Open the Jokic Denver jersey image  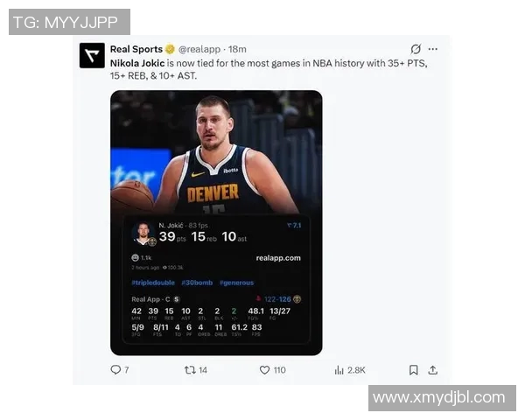click(216, 223)
